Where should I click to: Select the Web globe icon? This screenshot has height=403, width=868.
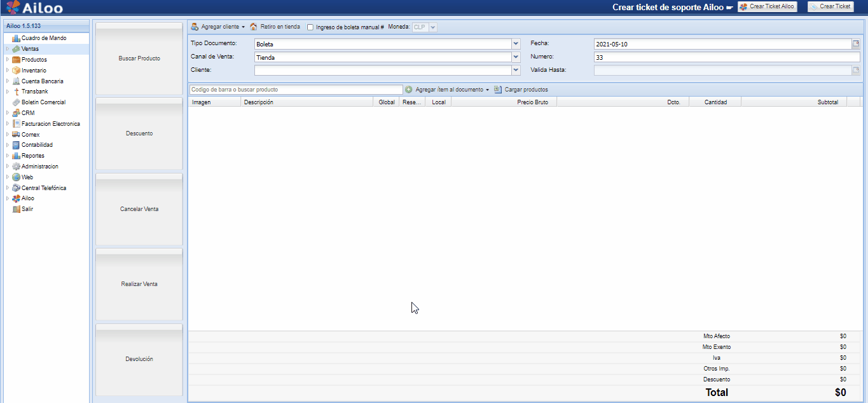16,177
